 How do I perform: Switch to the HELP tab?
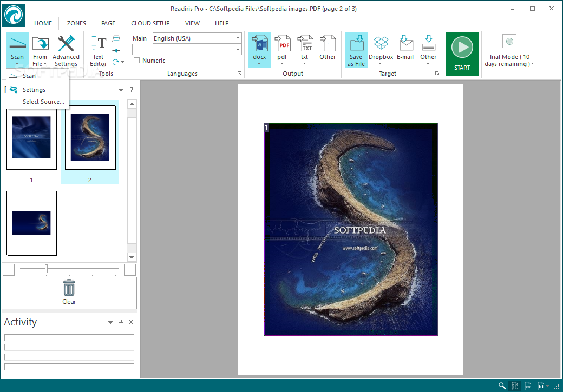point(222,23)
